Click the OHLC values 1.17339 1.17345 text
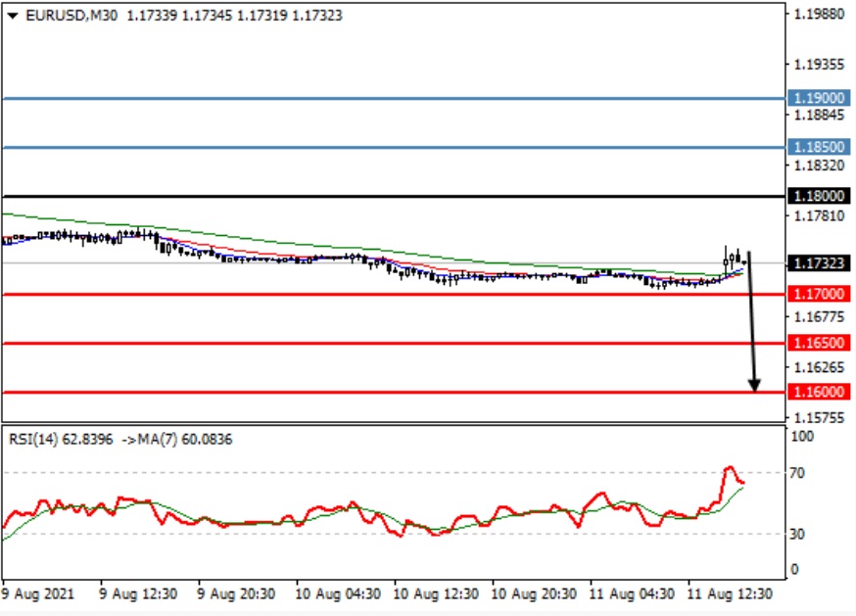The width and height of the screenshot is (856, 616). 179,16
